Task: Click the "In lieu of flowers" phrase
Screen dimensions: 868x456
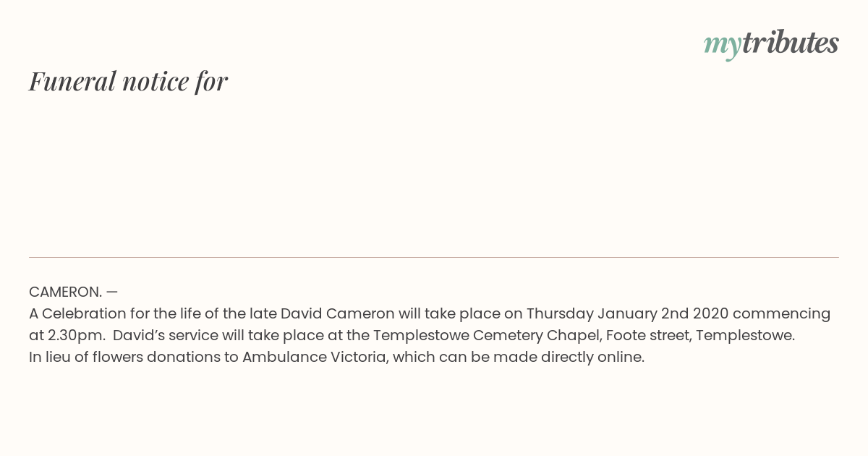Action: [x=85, y=357]
